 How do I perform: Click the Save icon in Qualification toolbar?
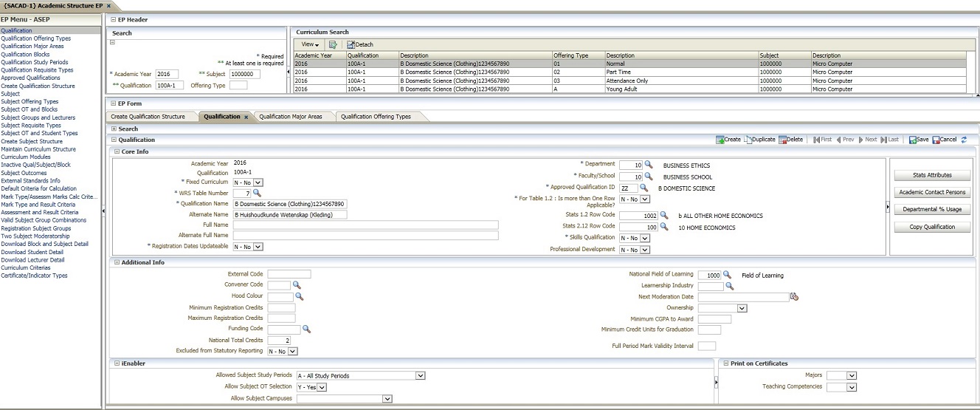(x=913, y=140)
